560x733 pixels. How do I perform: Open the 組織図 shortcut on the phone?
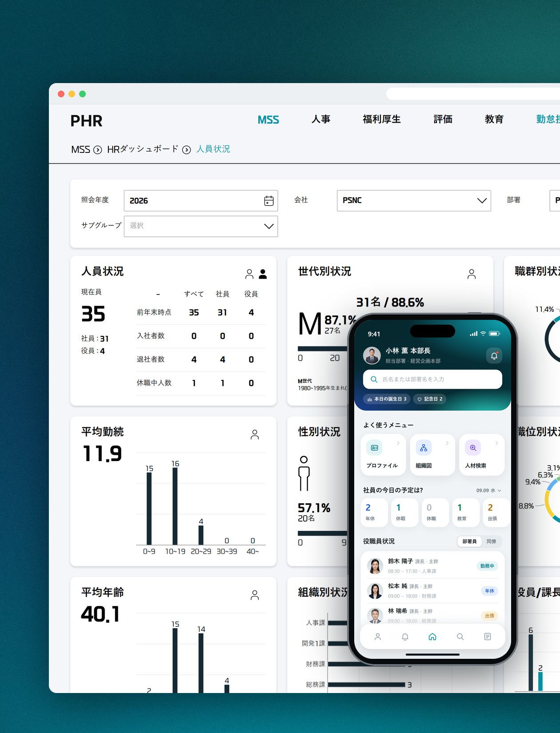[432, 454]
